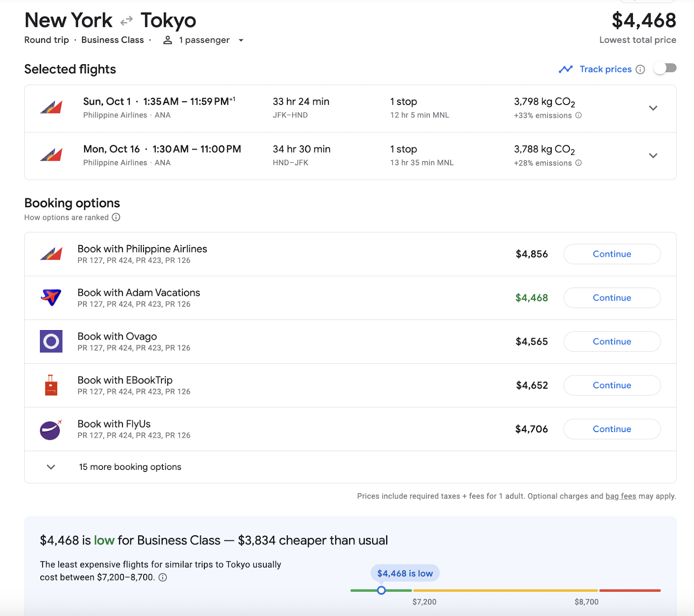Click the 12 hr 5 min MNL layover
This screenshot has width=694, height=616.
point(419,115)
